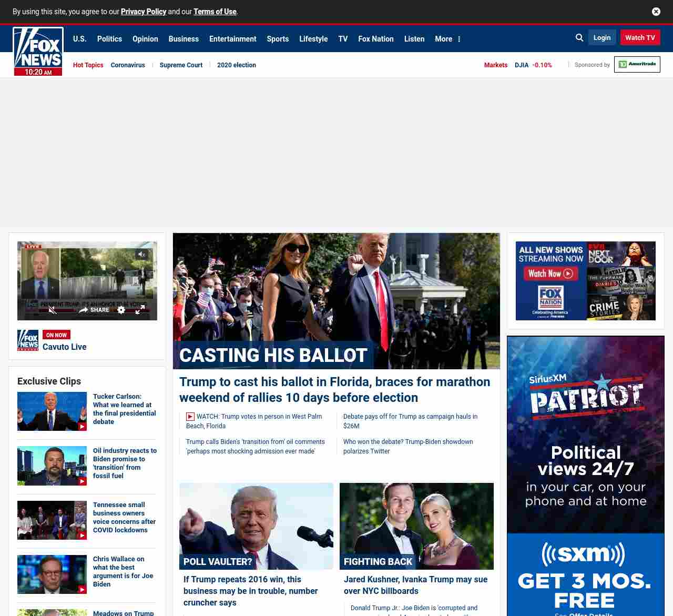This screenshot has height=616, width=673.
Task: Expand the More menu in navigation
Action: click(x=447, y=39)
